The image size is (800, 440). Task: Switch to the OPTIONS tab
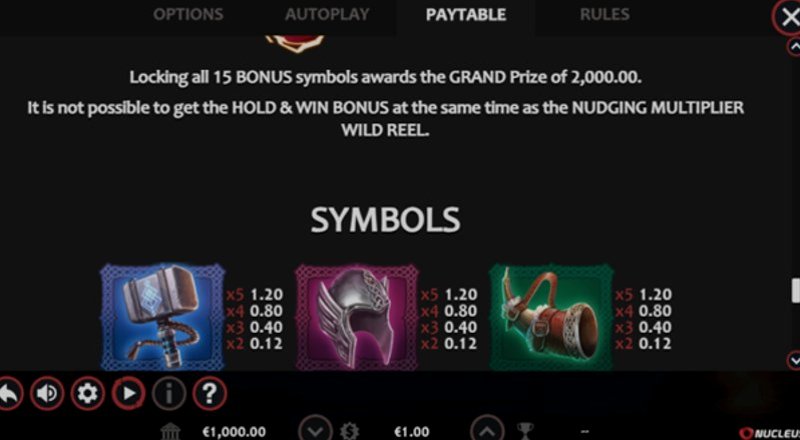[x=188, y=14]
